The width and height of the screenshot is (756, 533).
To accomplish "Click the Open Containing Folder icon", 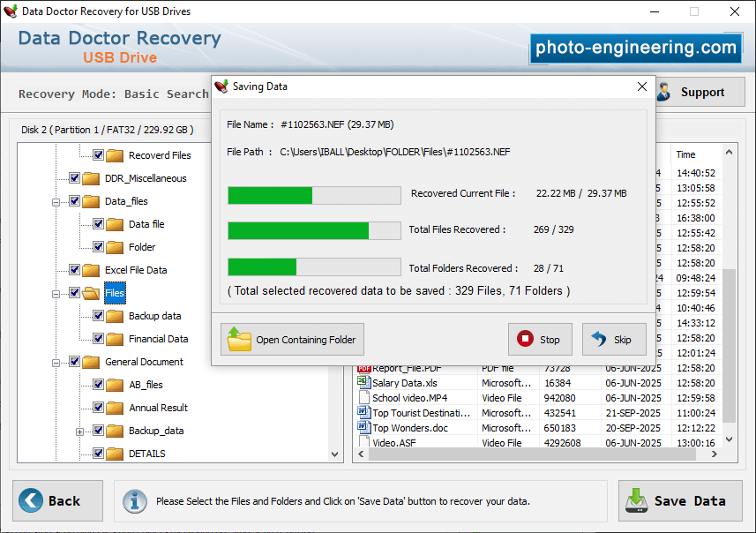I will [239, 339].
